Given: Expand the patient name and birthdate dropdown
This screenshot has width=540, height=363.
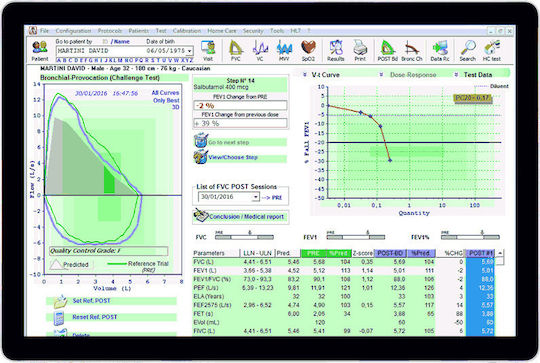Looking at the screenshot, I should pyautogui.click(x=189, y=51).
